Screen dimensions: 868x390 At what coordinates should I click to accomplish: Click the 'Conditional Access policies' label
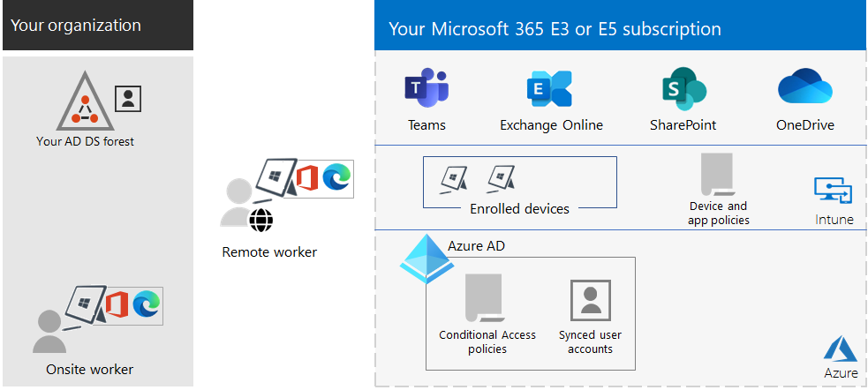[487, 341]
